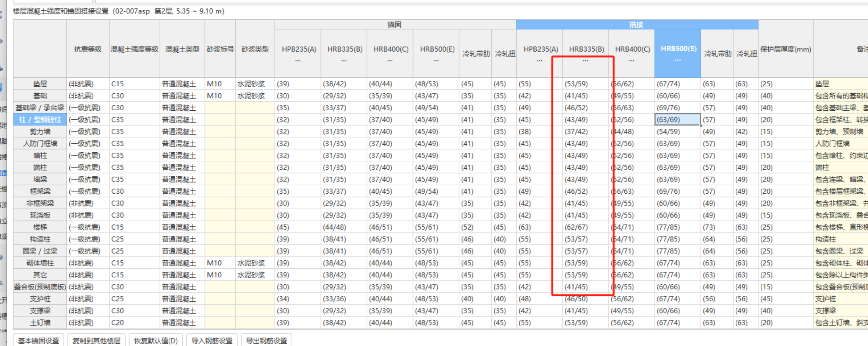Click 楼梯 row's (73) cold-rolled ribbed lap cell

pyautogui.click(x=717, y=227)
